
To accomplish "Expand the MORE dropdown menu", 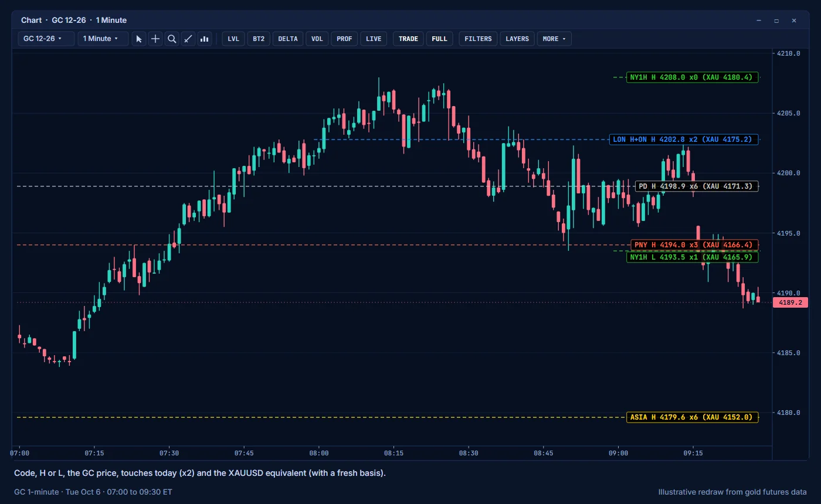I will click(554, 39).
